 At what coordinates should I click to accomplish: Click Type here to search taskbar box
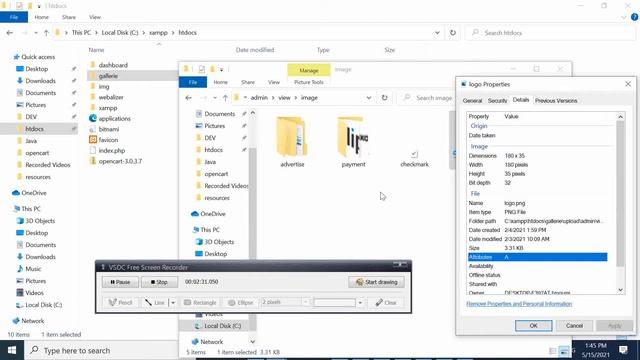[102, 350]
